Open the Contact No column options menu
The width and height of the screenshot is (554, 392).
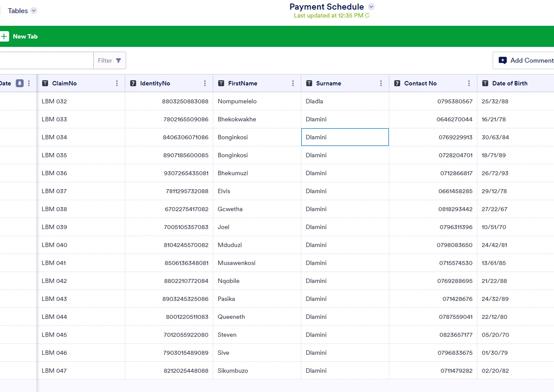pos(469,83)
